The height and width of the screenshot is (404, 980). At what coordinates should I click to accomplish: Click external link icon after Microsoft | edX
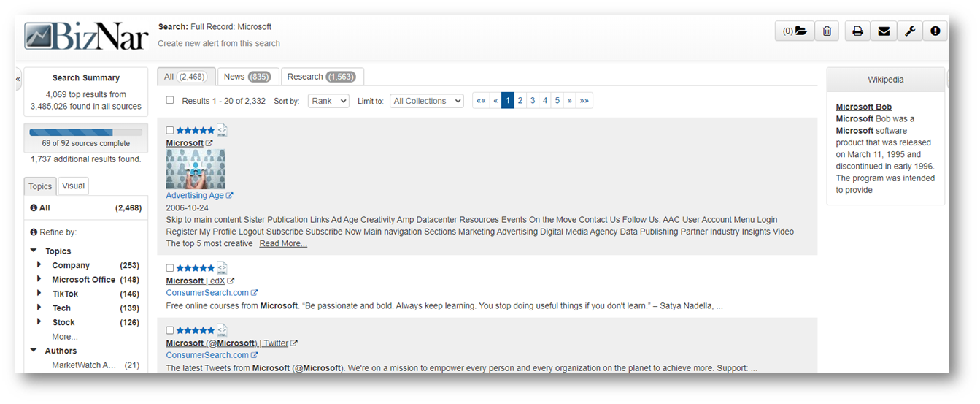(x=231, y=281)
